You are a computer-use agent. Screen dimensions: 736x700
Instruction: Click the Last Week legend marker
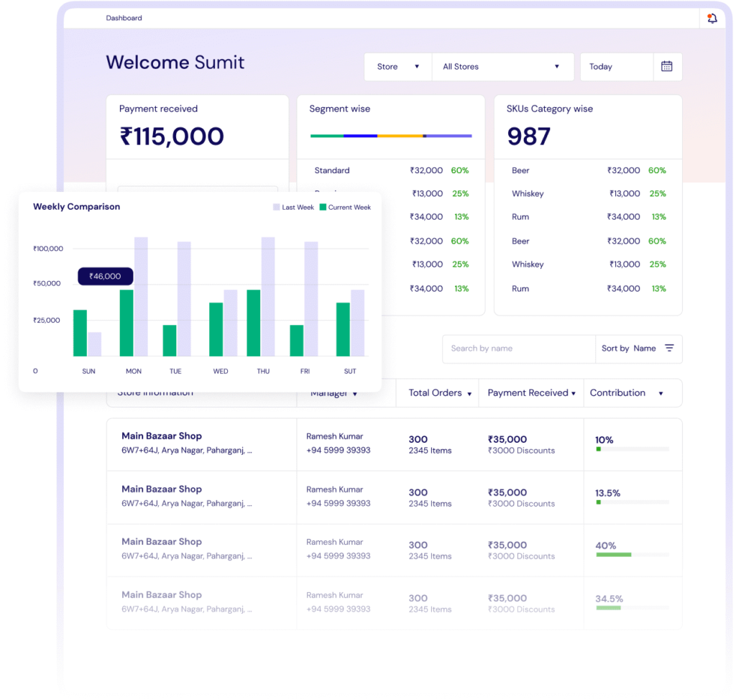pos(277,207)
